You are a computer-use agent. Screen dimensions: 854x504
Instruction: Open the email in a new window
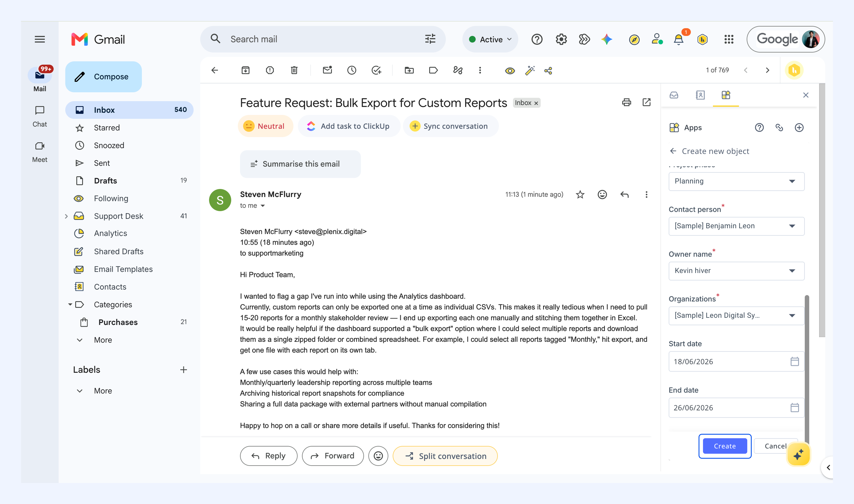(646, 102)
